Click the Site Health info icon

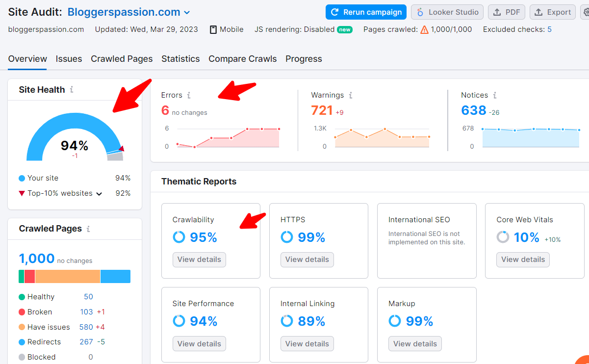(72, 90)
